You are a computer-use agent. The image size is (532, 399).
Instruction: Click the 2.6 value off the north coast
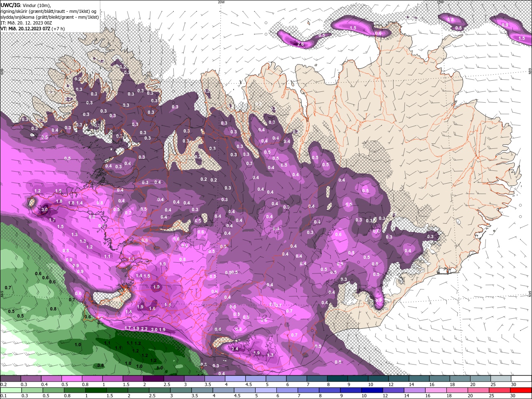click(x=301, y=44)
